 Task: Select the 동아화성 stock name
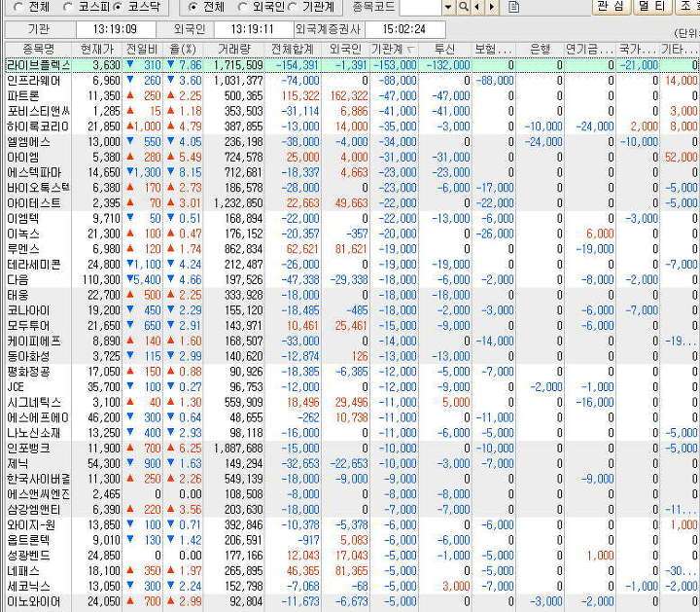click(28, 356)
